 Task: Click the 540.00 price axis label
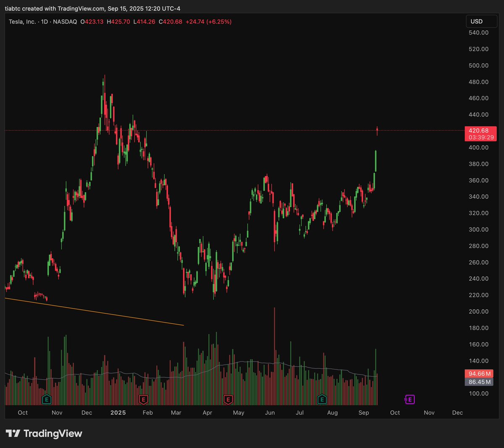[479, 33]
